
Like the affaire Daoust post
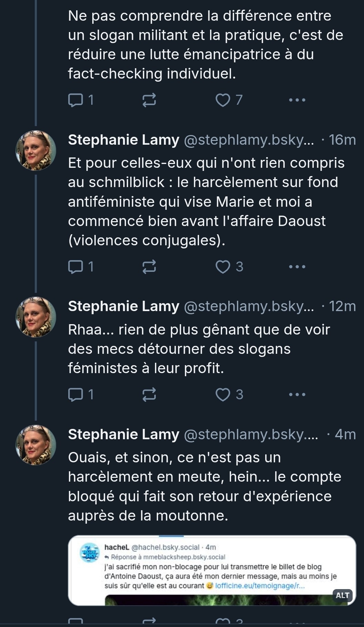click(223, 267)
